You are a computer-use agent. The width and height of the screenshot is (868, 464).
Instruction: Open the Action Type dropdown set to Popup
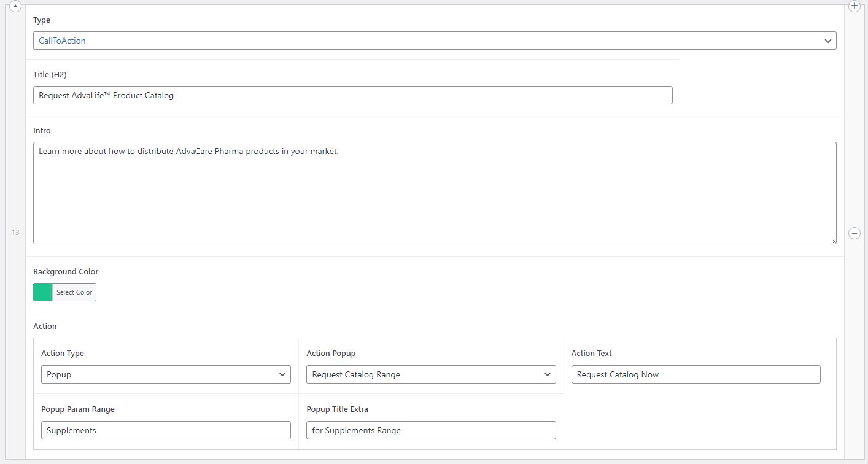[166, 374]
